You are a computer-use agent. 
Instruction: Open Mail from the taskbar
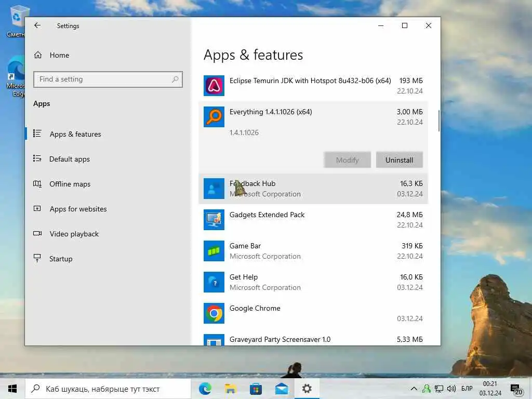click(x=281, y=389)
